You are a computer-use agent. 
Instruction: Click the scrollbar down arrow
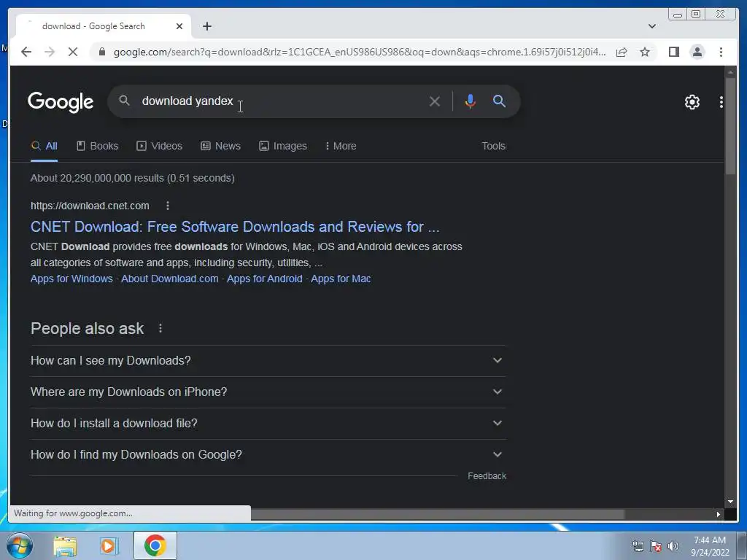tap(730, 502)
